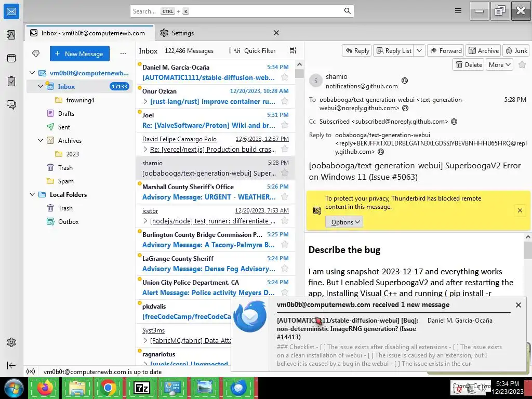532x399 pixels.
Task: Forward the open message
Action: click(x=446, y=50)
